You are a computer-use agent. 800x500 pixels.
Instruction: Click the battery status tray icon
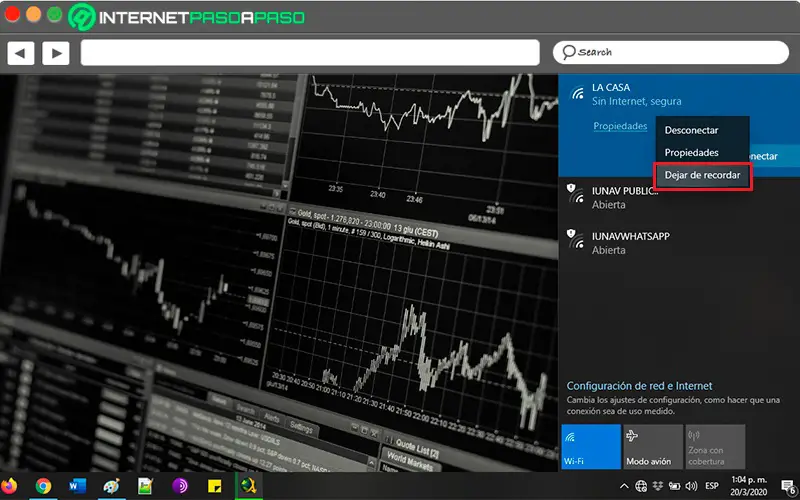click(674, 486)
